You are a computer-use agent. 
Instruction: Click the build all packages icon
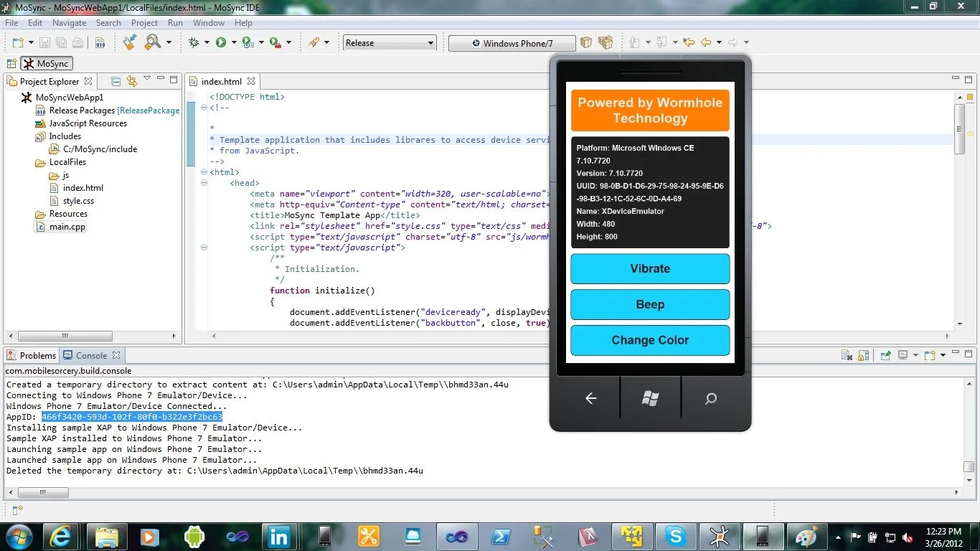606,43
